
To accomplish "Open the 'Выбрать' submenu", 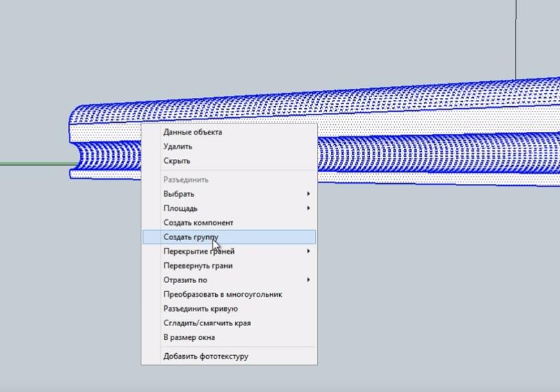I will [228, 194].
